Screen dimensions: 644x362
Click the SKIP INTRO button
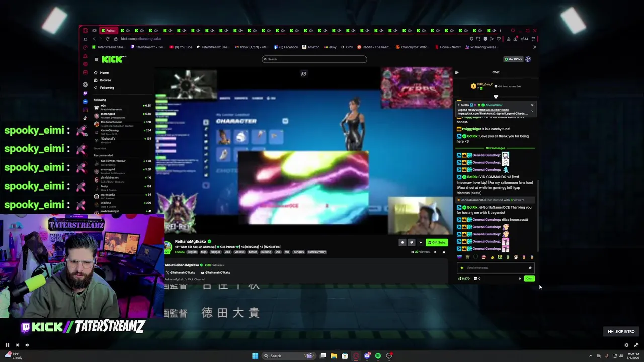coord(621,331)
